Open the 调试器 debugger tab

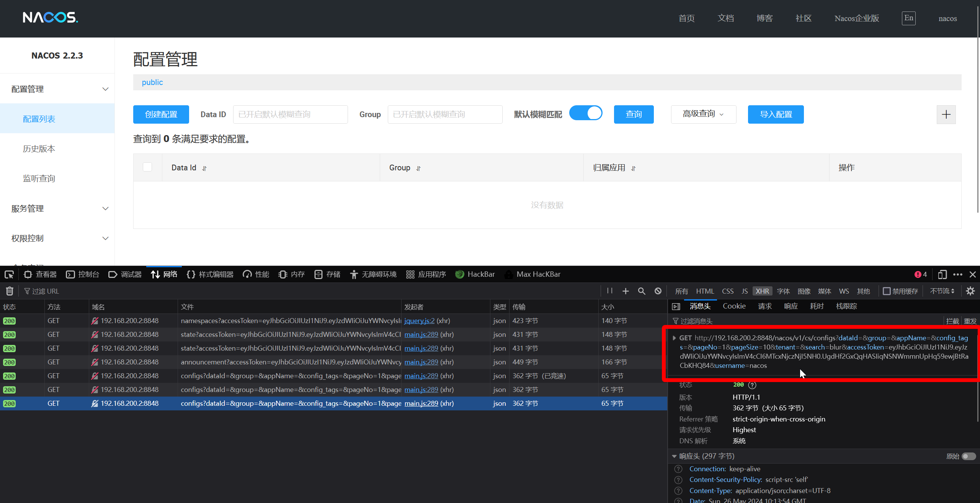tap(125, 274)
